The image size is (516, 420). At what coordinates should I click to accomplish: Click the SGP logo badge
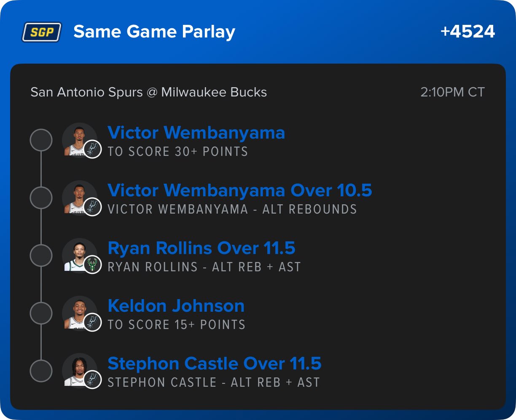pos(42,32)
